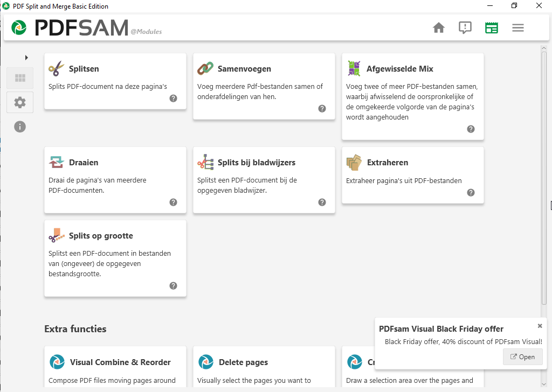Click help icon on Extraheren card
Image resolution: width=552 pixels, height=392 pixels.
coord(471,193)
